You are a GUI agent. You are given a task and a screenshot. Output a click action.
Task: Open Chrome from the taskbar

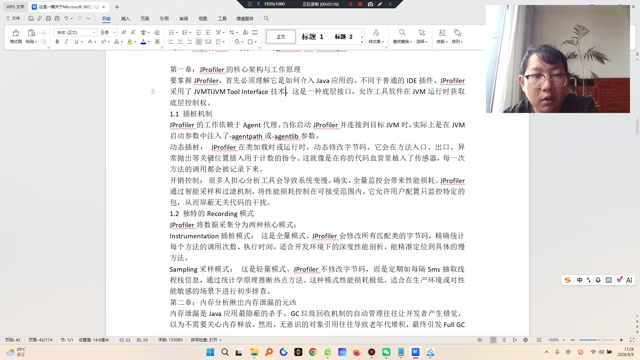click(x=313, y=352)
